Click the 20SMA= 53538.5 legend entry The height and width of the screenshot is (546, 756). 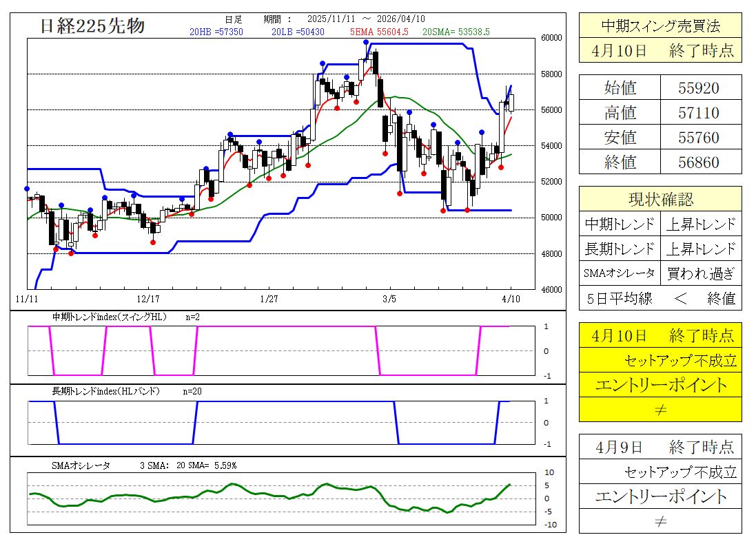456,32
